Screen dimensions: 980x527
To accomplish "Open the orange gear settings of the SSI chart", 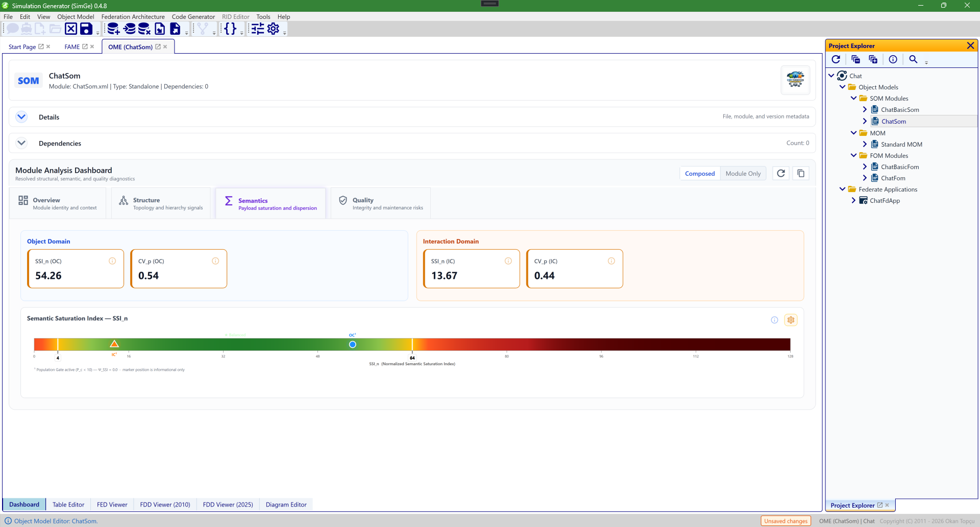I will point(791,320).
